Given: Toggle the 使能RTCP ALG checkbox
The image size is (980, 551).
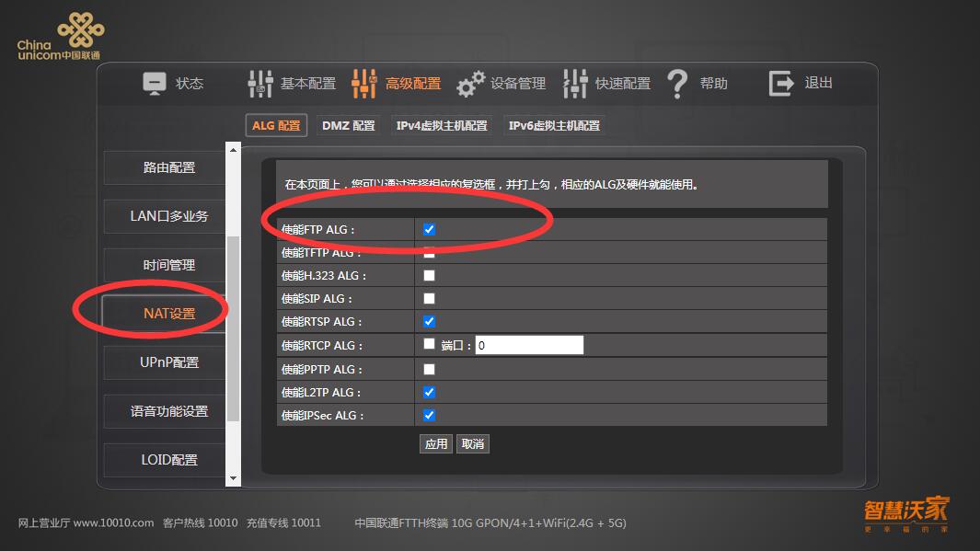Looking at the screenshot, I should (429, 344).
